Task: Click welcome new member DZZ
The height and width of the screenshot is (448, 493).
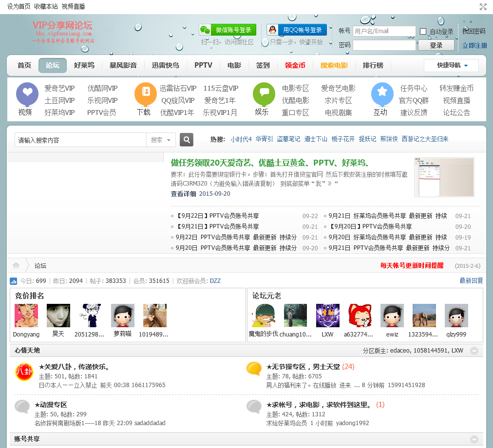Action: 215,281
